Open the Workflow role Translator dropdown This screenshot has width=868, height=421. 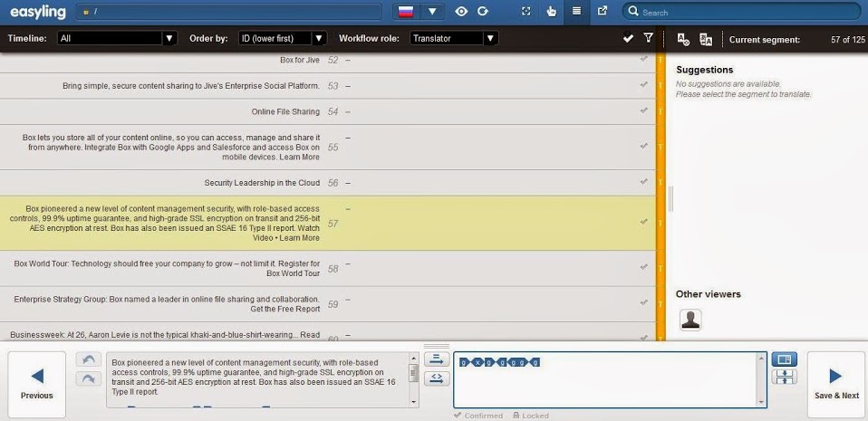454,38
